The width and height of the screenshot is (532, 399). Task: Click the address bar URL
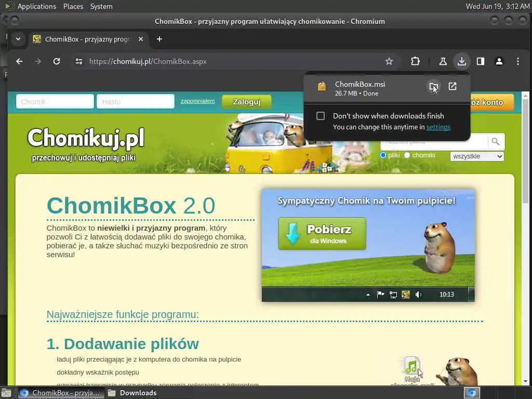[x=148, y=61]
